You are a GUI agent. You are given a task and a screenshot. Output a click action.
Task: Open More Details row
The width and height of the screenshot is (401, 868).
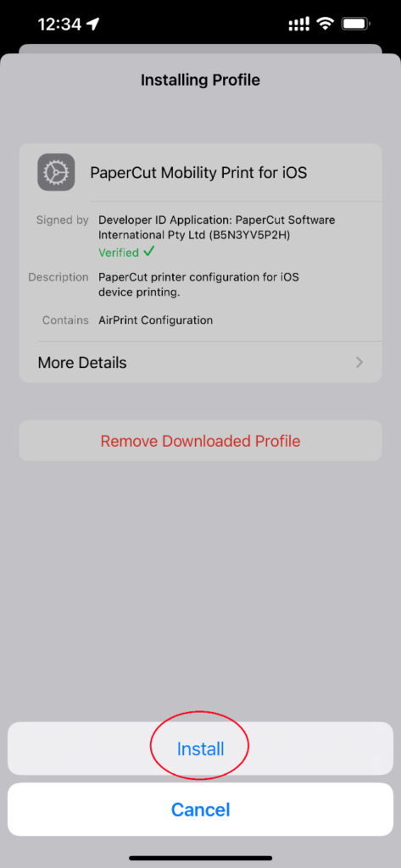(x=200, y=363)
